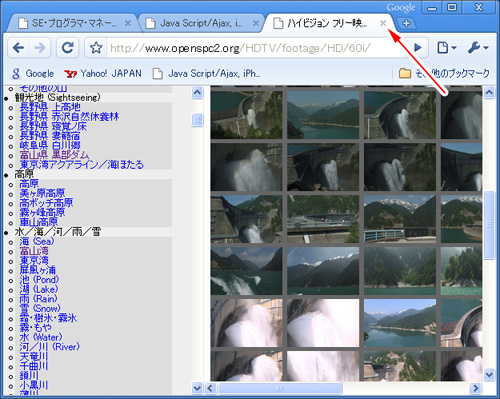Screen dimensions: 500x399
Task: Open the 東京湾 link
Action: pyautogui.click(x=34, y=261)
